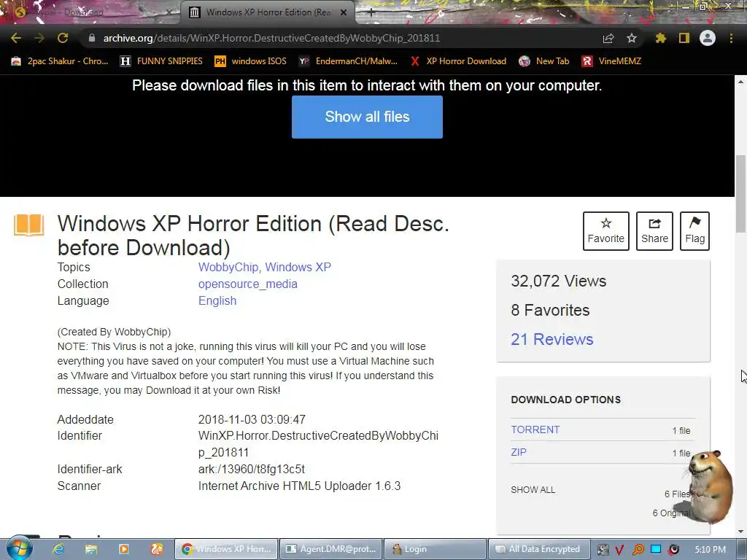The image size is (747, 560).
Task: Bookmark this page with the star icon
Action: point(632,38)
